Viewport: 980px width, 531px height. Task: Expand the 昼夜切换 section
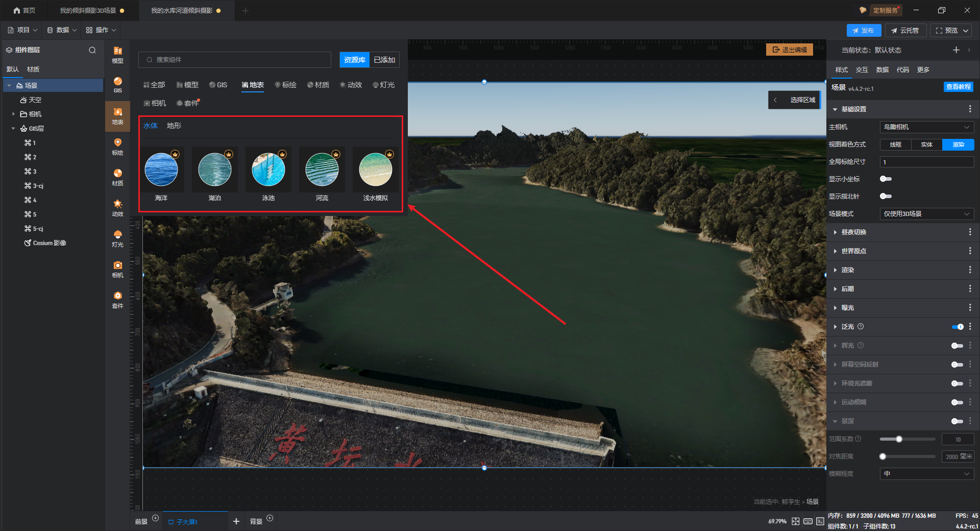pyautogui.click(x=853, y=232)
